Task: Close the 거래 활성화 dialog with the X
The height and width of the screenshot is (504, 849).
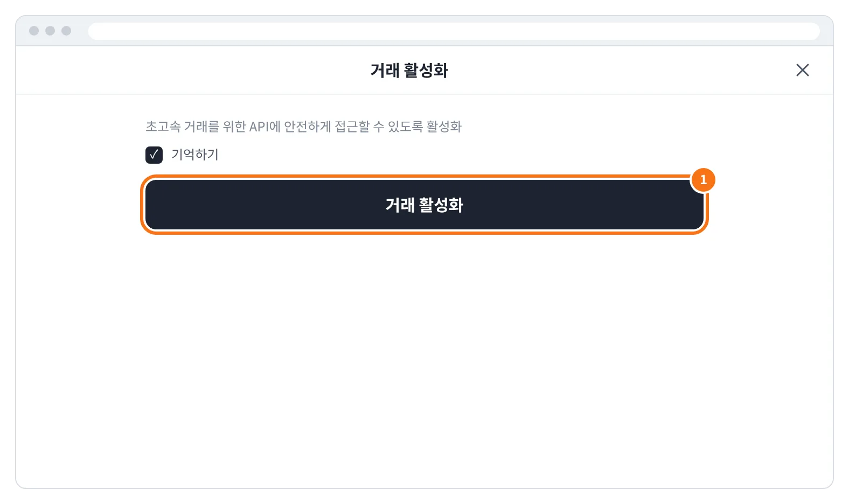Action: [x=802, y=70]
